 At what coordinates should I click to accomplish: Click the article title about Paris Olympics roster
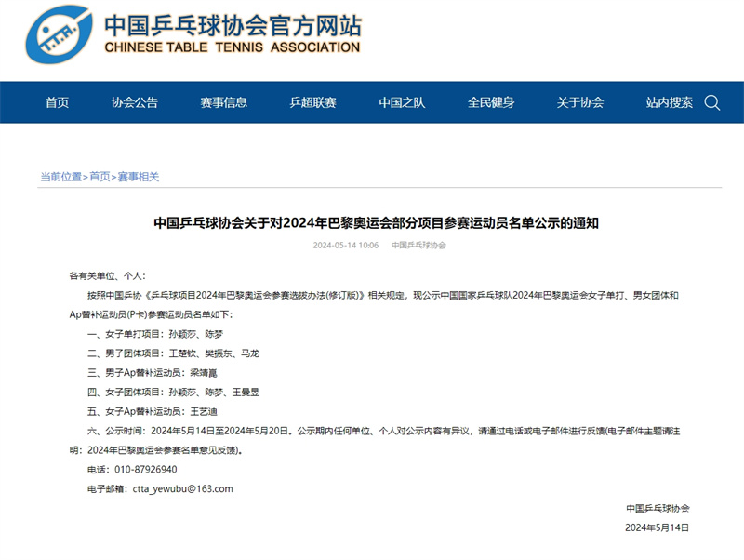tap(372, 222)
